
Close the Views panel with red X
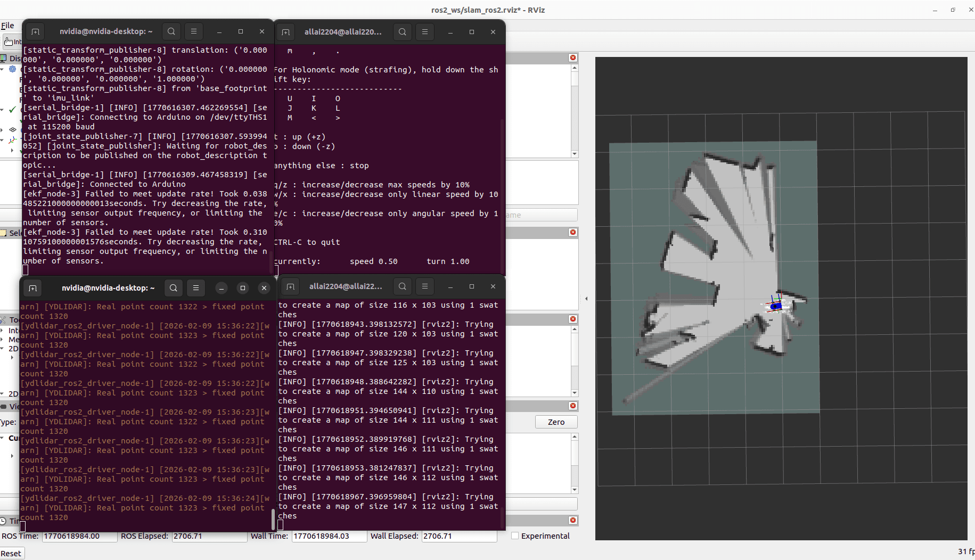tap(573, 406)
